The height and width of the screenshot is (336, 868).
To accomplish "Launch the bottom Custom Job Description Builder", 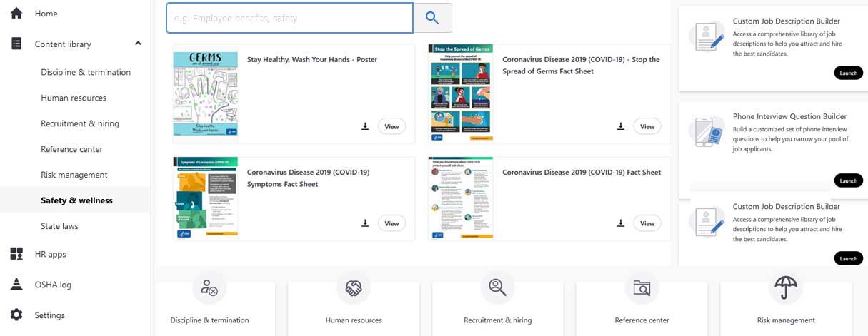I will coord(848,258).
